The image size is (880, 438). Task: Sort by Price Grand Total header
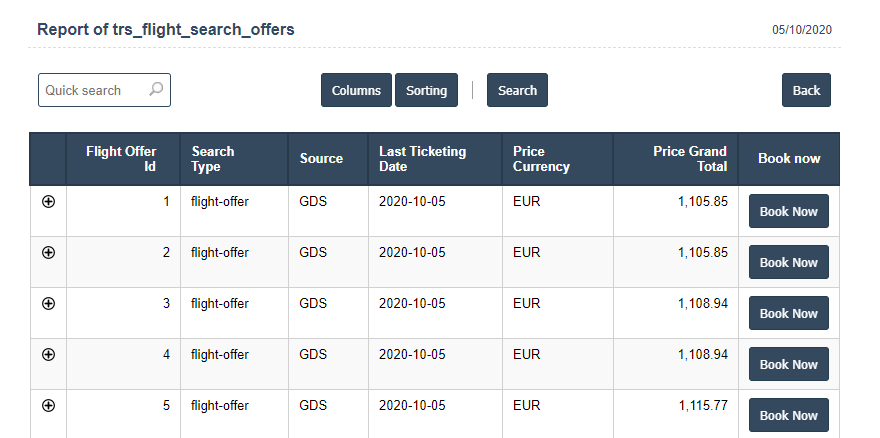click(690, 159)
